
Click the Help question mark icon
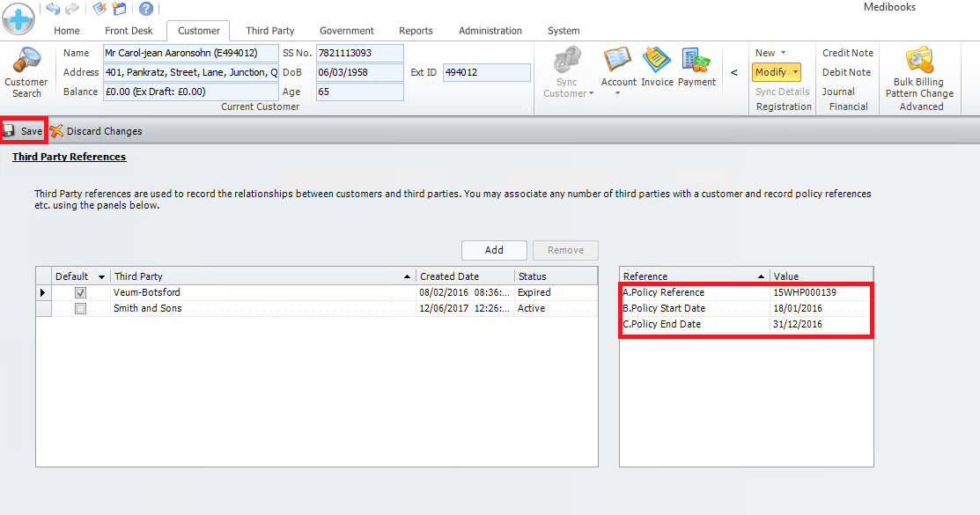tap(146, 9)
